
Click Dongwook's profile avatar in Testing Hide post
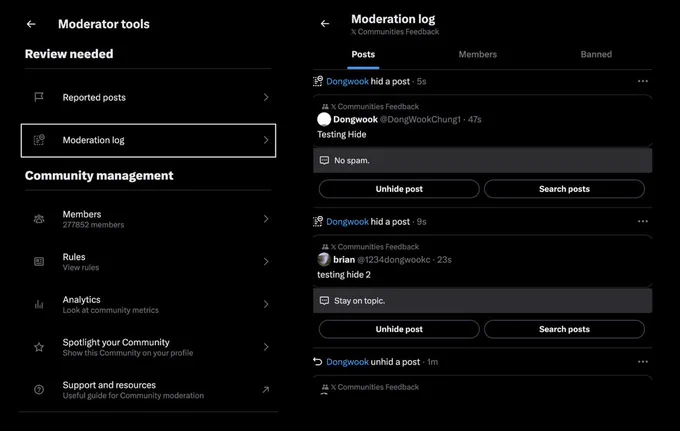tap(324, 119)
